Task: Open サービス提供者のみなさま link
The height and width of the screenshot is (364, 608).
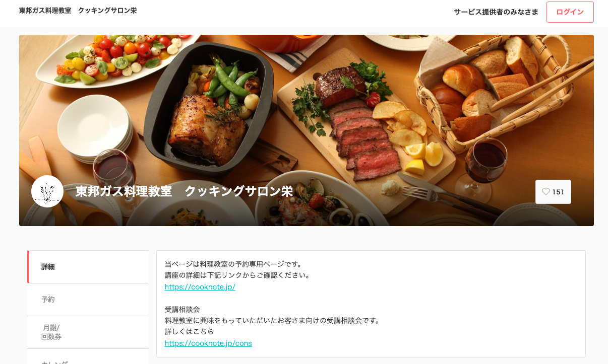Action: (496, 12)
